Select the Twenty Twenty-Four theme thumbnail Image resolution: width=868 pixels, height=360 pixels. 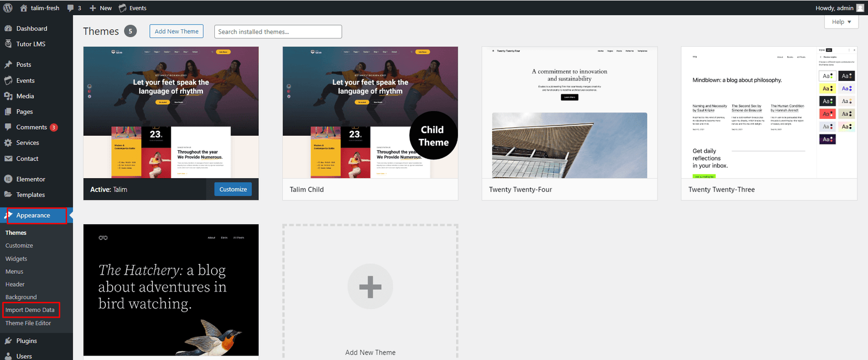(x=569, y=112)
